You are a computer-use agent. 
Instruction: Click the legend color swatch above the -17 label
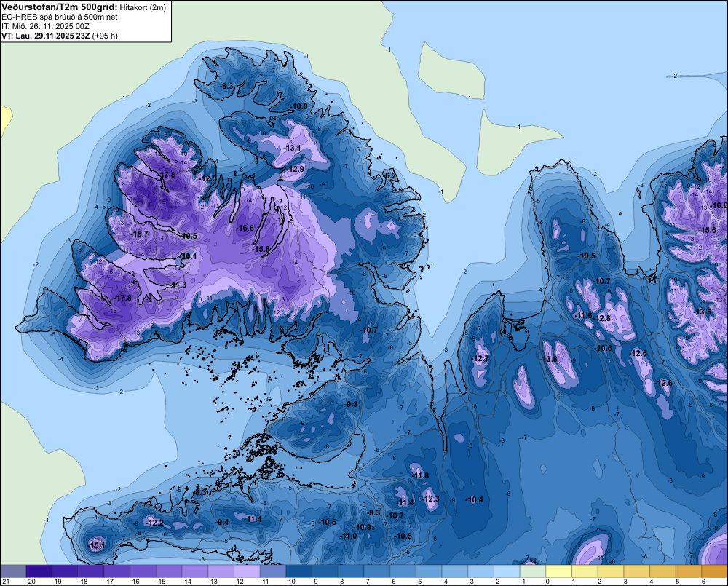(117, 571)
